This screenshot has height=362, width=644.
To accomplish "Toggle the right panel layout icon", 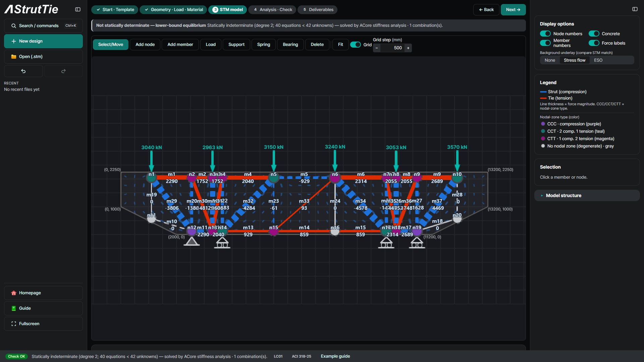I will click(x=635, y=9).
